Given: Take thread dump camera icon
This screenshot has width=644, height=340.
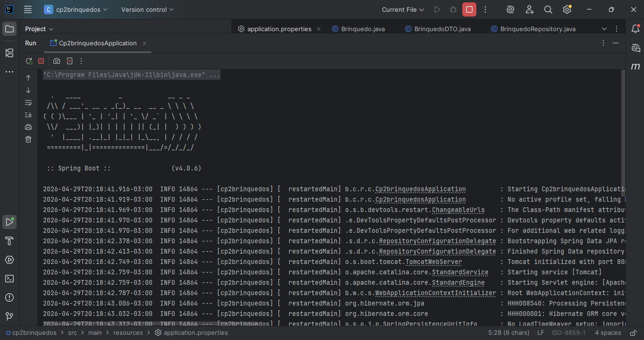Looking at the screenshot, I should point(57,61).
